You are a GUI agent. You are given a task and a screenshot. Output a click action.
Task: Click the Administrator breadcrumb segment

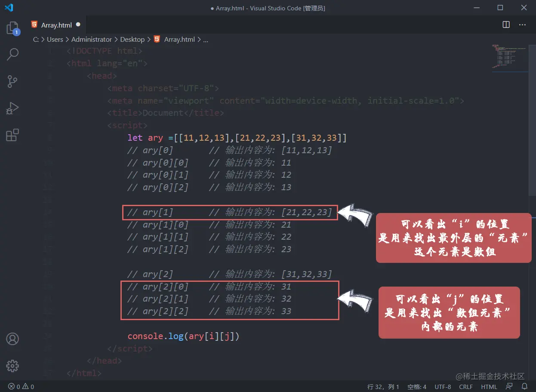[92, 39]
